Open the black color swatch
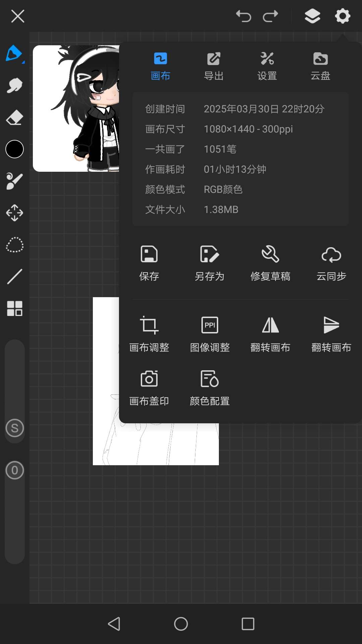The image size is (362, 644). click(14, 149)
